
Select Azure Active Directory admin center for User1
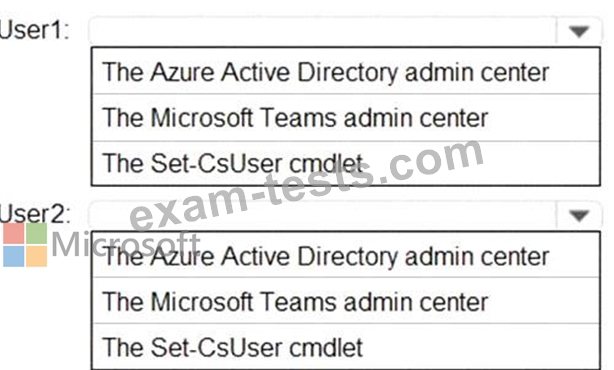point(346,71)
